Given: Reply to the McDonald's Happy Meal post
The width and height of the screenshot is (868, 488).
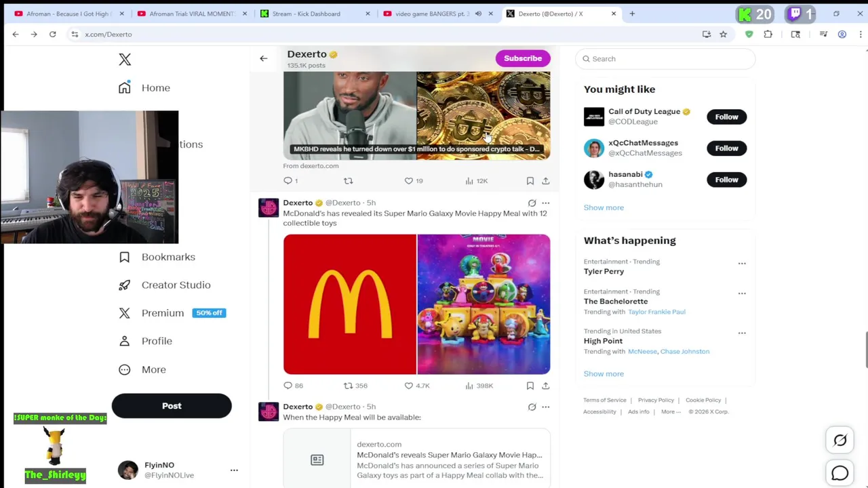Looking at the screenshot, I should point(288,386).
